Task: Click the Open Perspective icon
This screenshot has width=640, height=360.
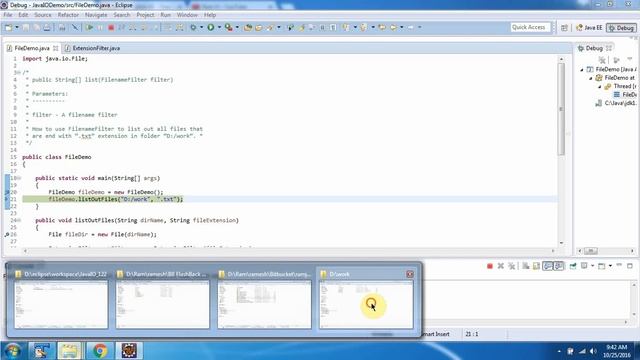Action: click(x=564, y=28)
